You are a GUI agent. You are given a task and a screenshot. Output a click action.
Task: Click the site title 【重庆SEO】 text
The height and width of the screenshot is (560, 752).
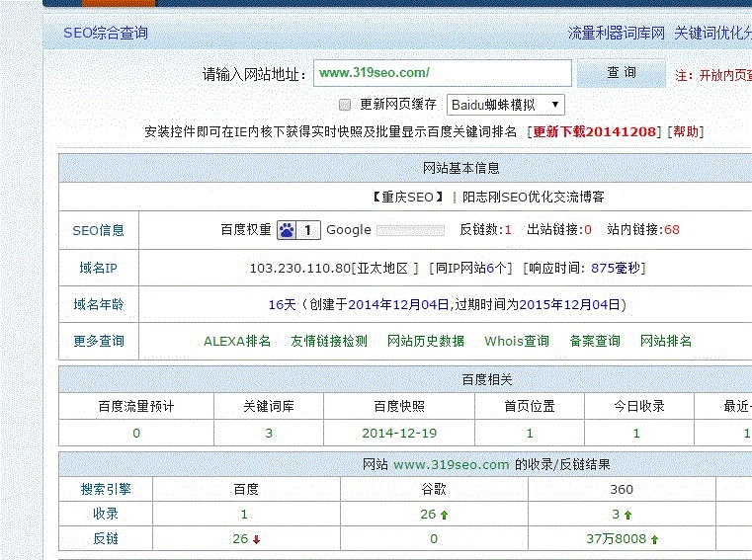(408, 198)
